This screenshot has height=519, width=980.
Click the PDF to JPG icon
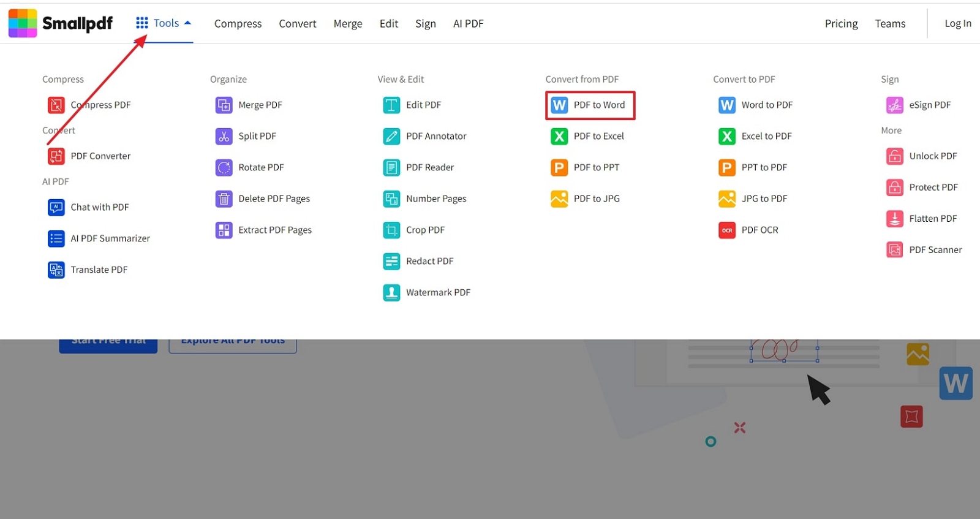559,199
